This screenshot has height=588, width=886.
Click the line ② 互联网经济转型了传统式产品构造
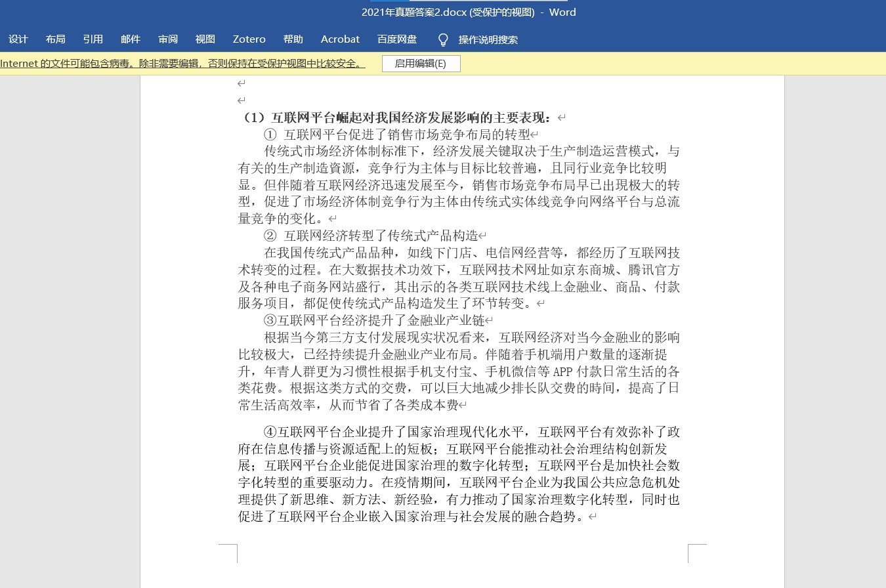coord(371,236)
